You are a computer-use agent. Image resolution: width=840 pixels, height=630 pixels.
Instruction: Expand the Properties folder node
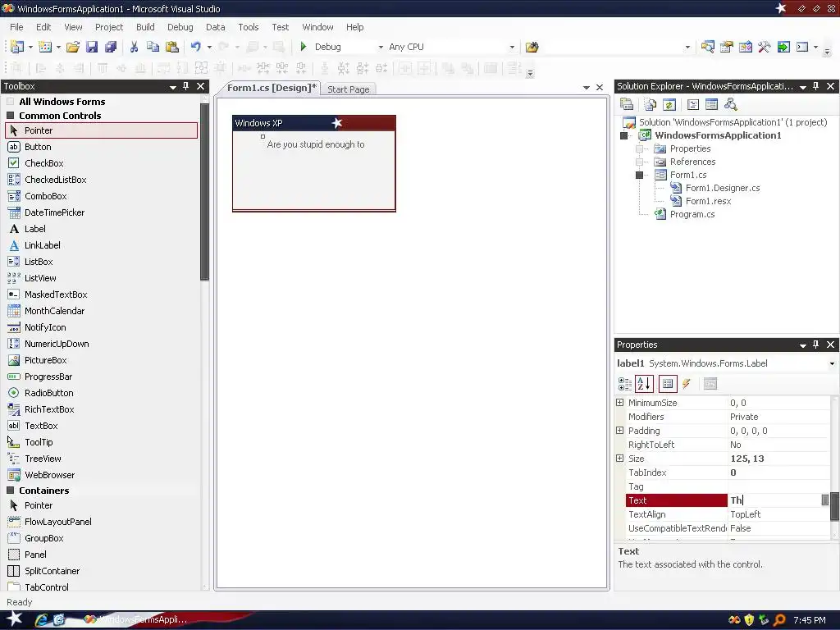[x=639, y=149]
